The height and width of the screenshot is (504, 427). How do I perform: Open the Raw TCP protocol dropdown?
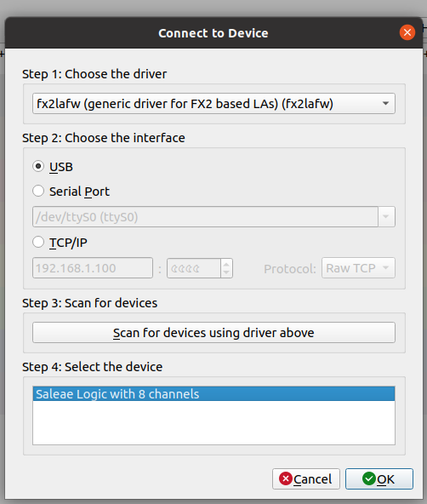tap(358, 267)
